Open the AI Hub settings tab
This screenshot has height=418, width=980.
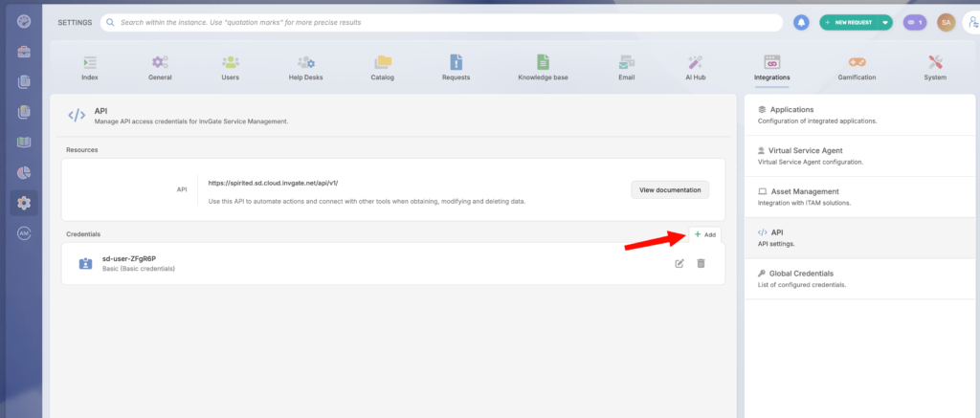[695, 69]
